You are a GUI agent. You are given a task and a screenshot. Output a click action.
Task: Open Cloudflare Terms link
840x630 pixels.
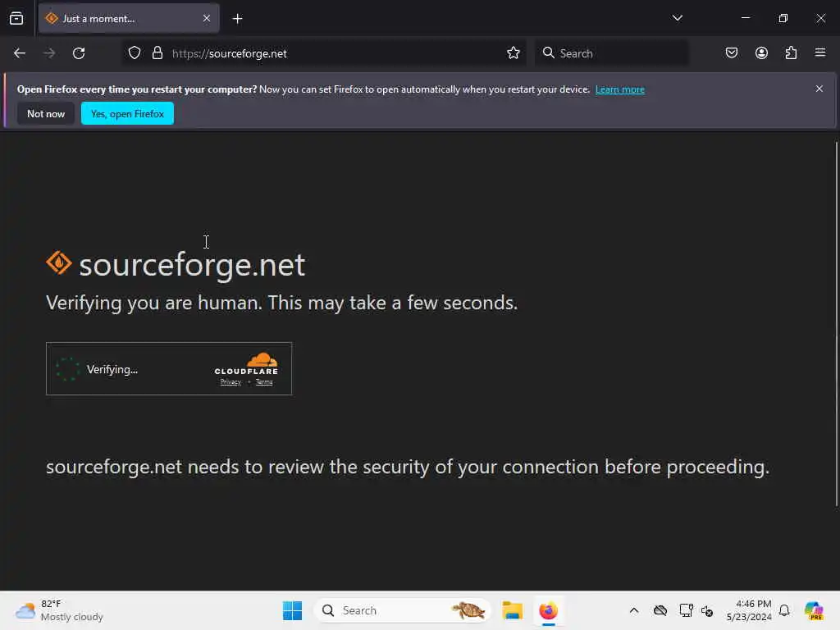point(264,382)
